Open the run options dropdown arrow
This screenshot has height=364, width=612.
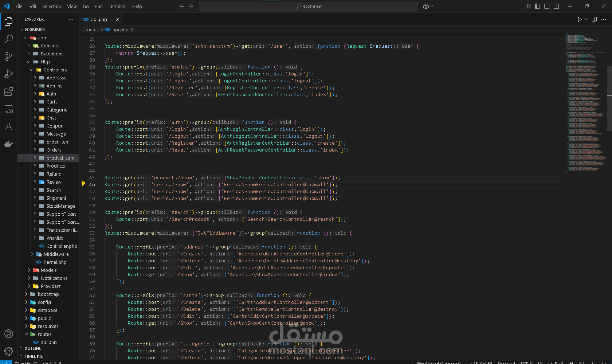coord(586,19)
